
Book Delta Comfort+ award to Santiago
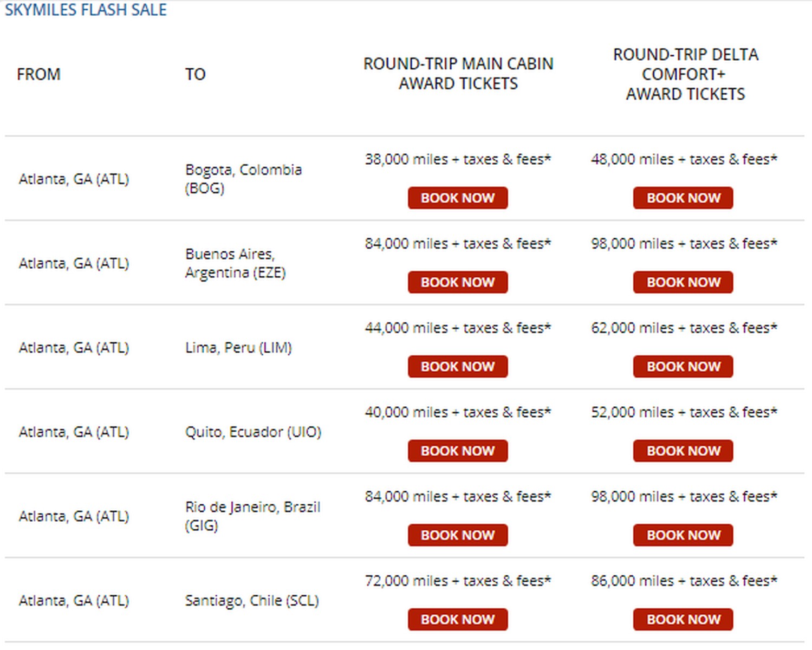pos(683,619)
